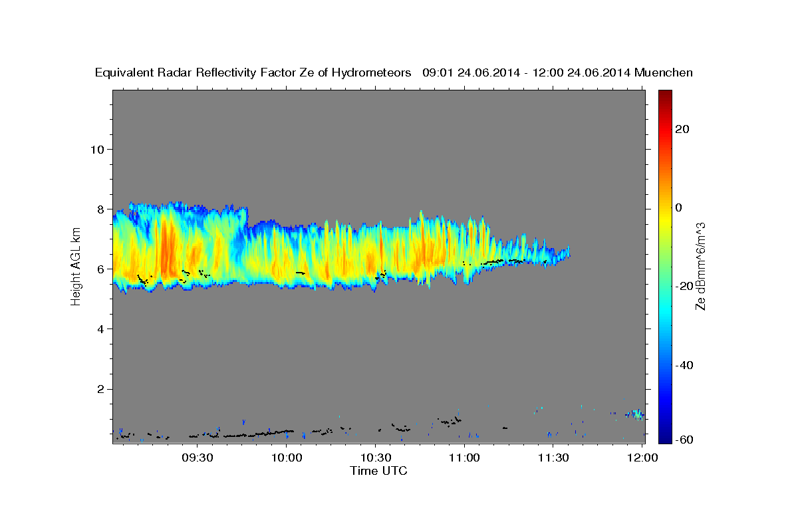Click the colorbar label 'Ze dBmm^6/m^3'
798x532 pixels.
point(701,266)
